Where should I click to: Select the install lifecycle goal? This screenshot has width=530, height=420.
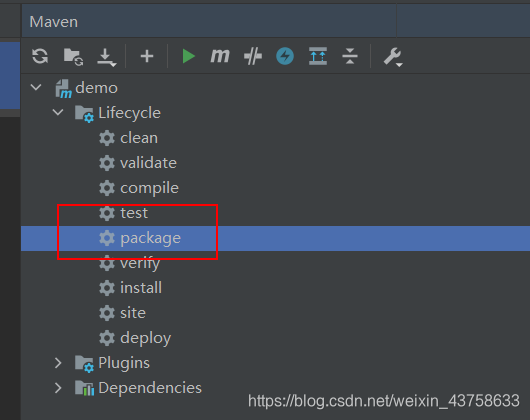pos(141,288)
